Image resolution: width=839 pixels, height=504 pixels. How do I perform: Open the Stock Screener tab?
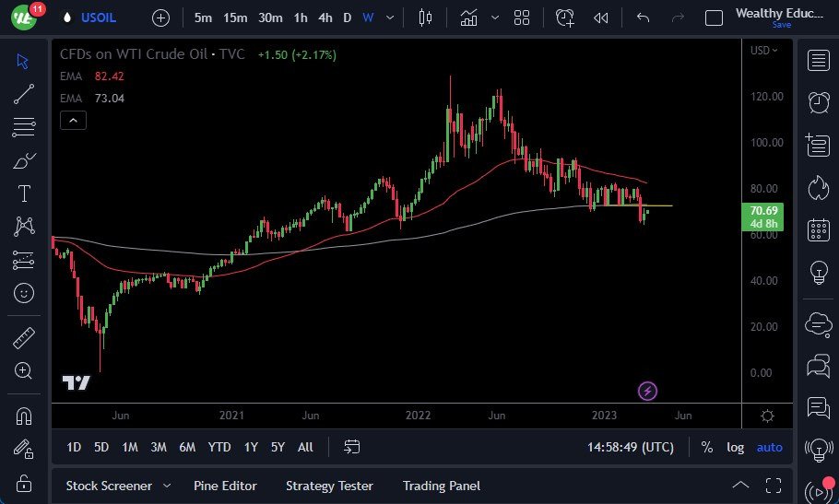pos(109,486)
